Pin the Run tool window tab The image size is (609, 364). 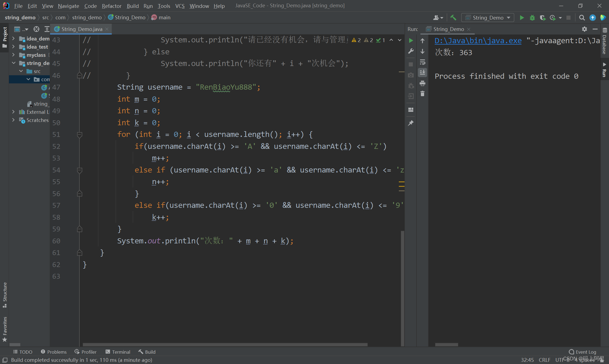[411, 123]
